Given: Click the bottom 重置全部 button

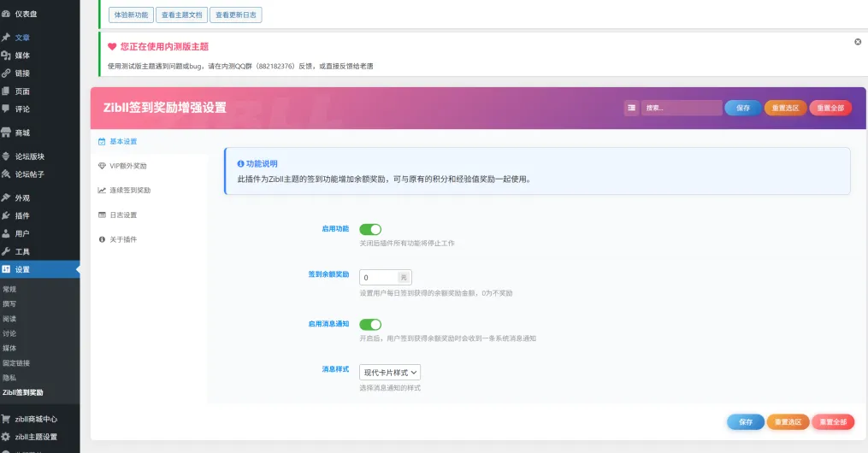Looking at the screenshot, I should [x=833, y=422].
